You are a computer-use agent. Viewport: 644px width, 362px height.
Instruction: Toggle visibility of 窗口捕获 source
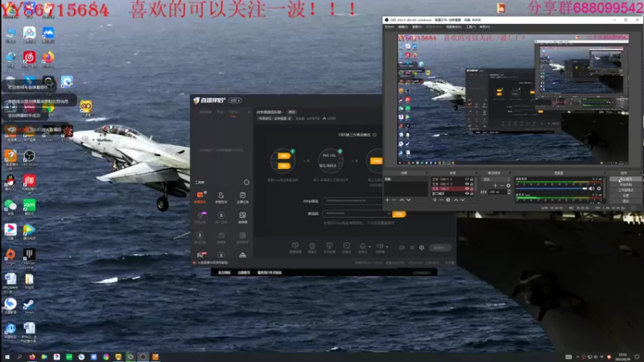467,194
